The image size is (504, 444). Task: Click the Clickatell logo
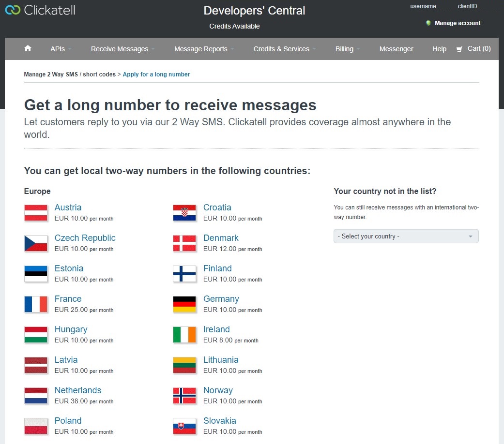coord(40,10)
